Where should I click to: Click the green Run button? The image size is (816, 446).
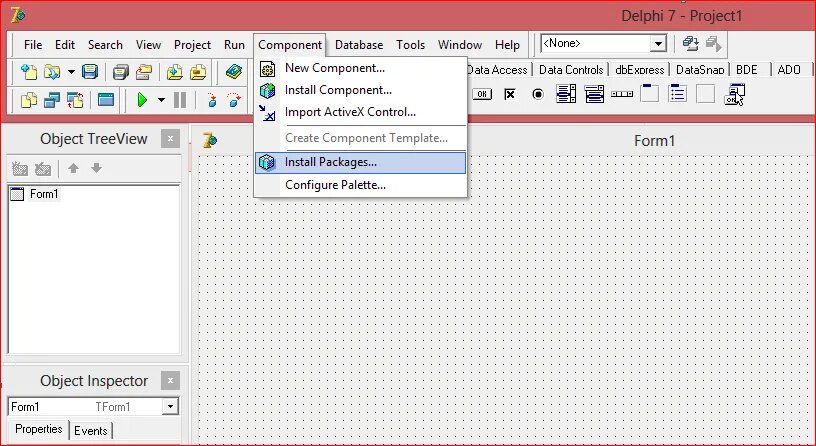tap(142, 99)
